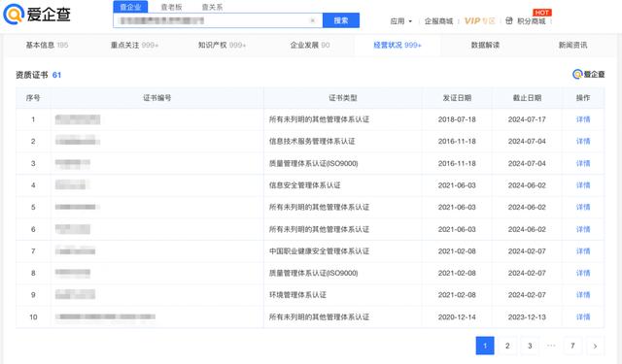Screen dimensions: 622x364
Task: Open 详情 for certificate row 10
Action: 583,316
